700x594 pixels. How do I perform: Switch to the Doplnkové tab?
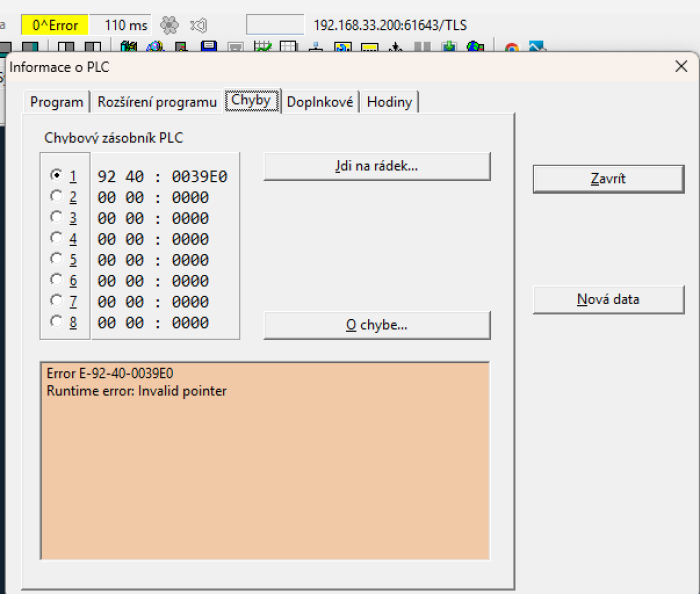[x=319, y=102]
